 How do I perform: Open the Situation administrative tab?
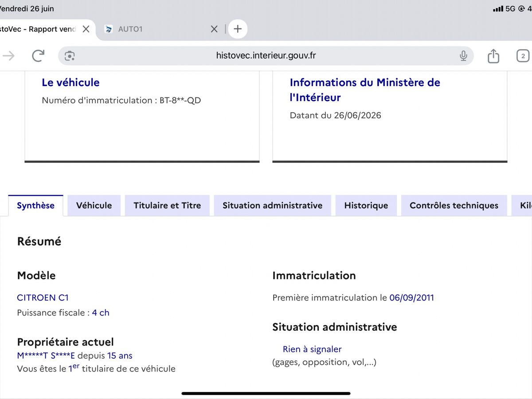273,206
